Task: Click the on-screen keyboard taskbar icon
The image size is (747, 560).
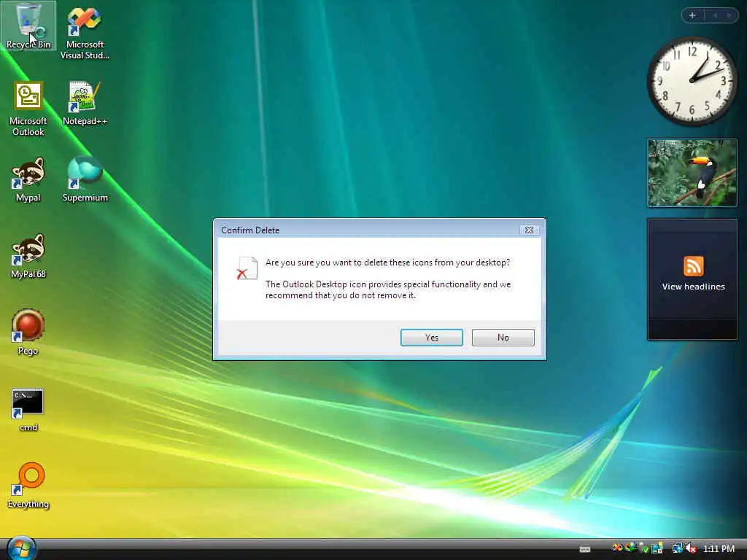Action: tap(585, 550)
